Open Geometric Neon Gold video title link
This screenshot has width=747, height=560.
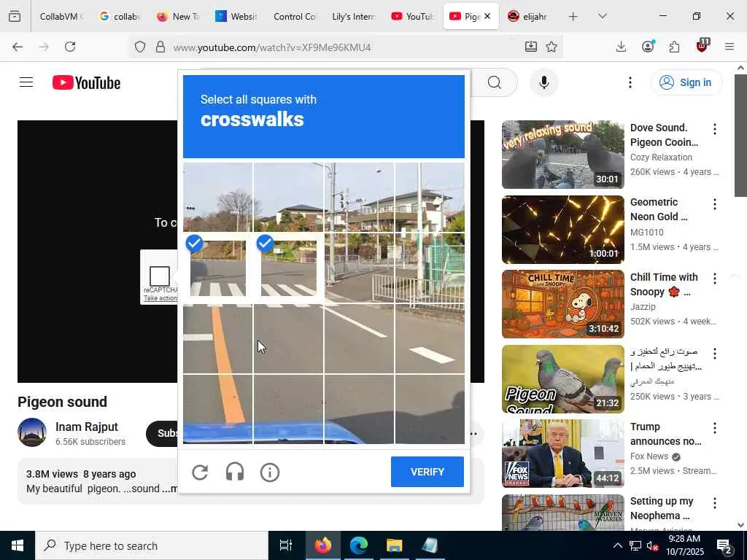pyautogui.click(x=659, y=209)
